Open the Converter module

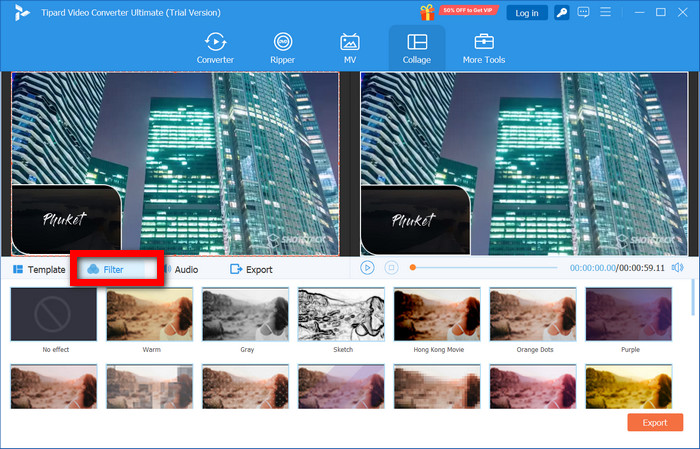click(x=215, y=48)
